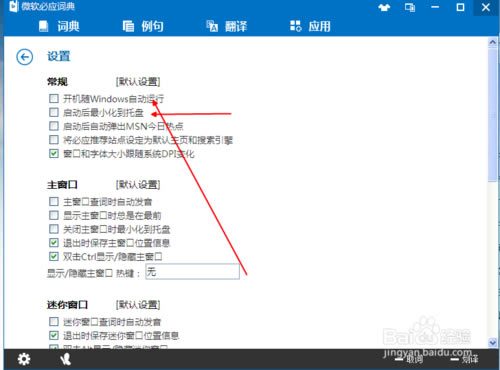Open the settings gear in bottom bar
The image size is (500, 370).
(24, 359)
